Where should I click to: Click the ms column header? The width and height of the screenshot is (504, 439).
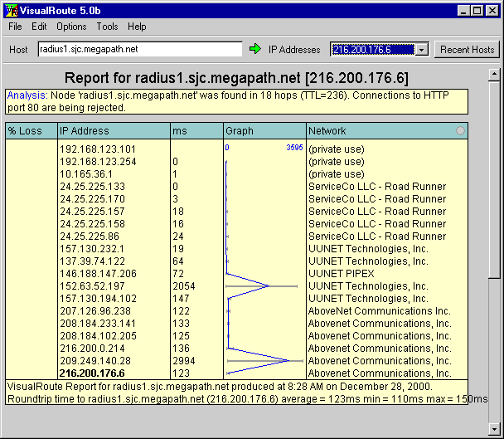coord(196,130)
